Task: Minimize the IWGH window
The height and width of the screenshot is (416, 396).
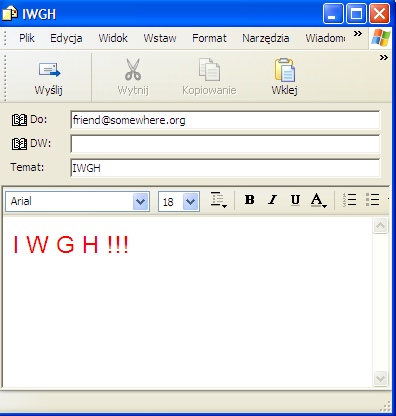Action: pyautogui.click(x=333, y=14)
